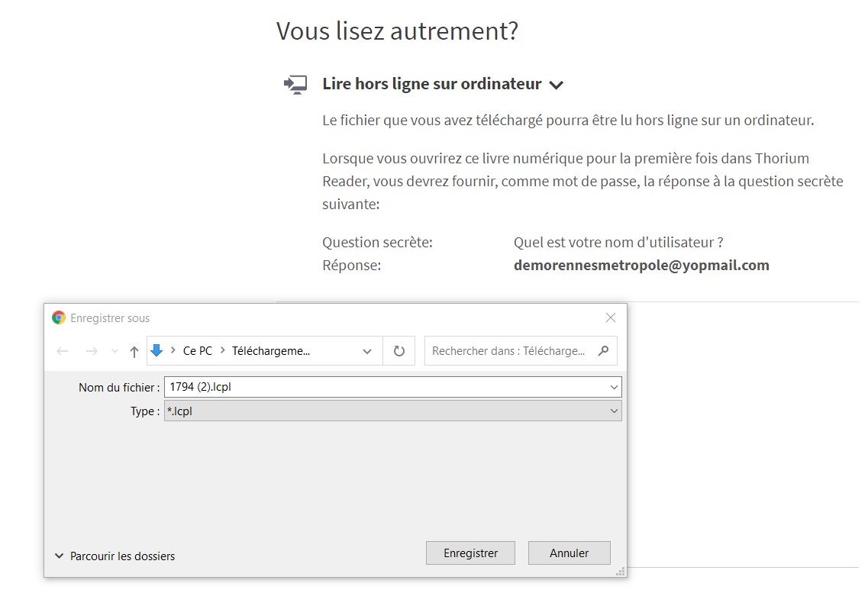Open the Type *.lcpl dropdown

tap(614, 411)
